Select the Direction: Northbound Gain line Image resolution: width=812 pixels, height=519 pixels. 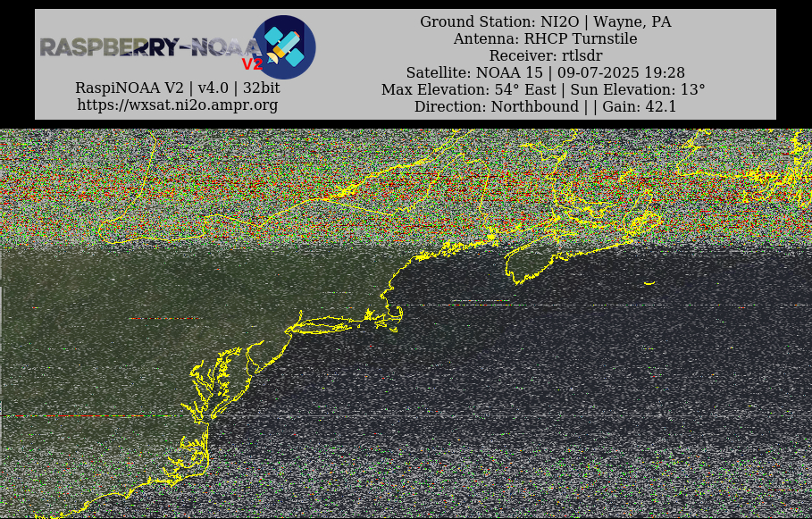pos(545,106)
